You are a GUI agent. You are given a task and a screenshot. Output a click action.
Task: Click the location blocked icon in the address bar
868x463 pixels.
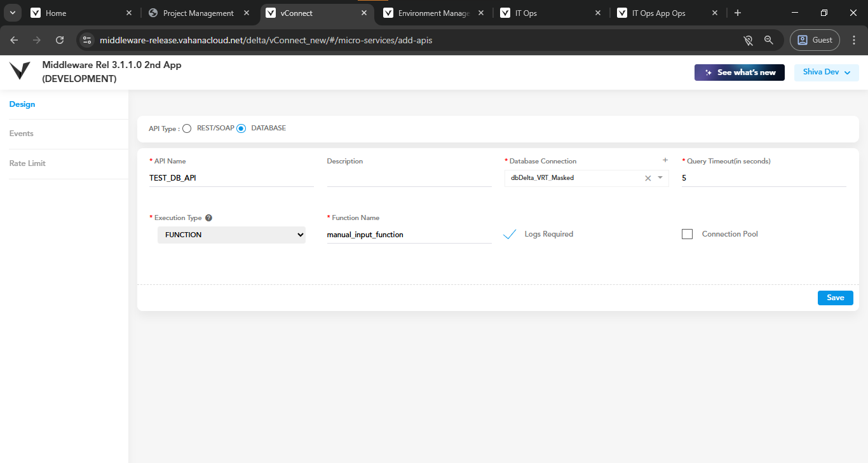coord(749,40)
